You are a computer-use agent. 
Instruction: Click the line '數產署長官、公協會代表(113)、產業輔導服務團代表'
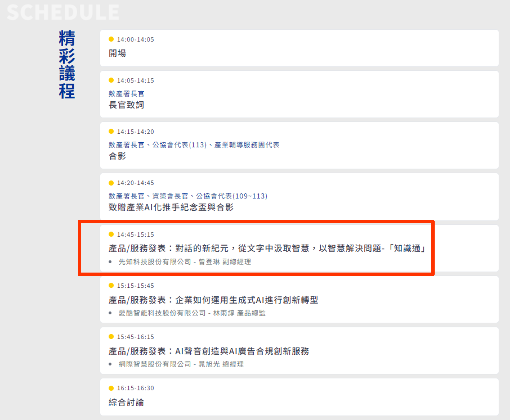[x=194, y=145]
